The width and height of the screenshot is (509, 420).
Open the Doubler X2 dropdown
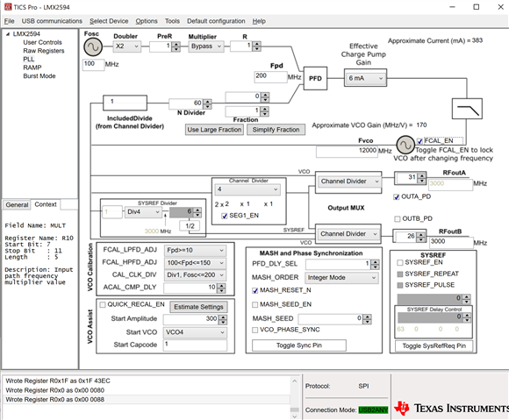point(127,46)
